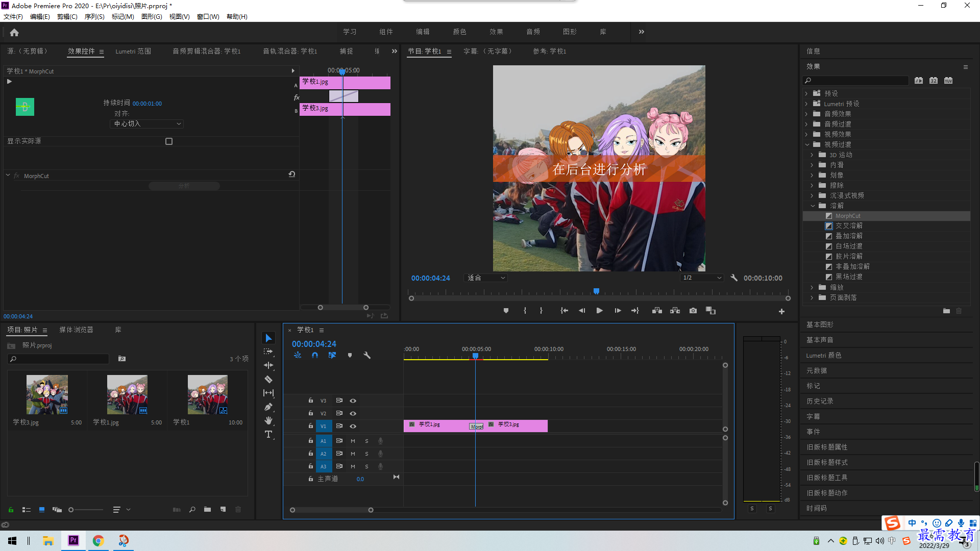The height and width of the screenshot is (551, 980).
Task: Mute audio track A1
Action: click(x=353, y=441)
